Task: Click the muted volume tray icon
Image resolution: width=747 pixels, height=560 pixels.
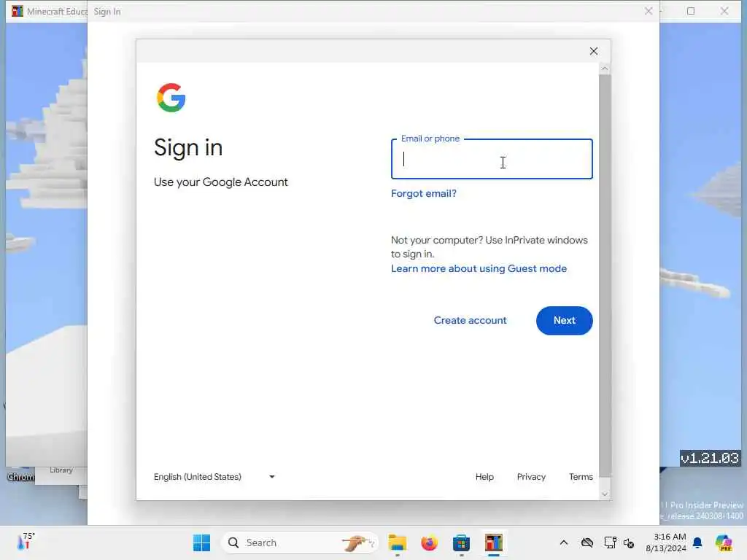Action: [x=629, y=542]
